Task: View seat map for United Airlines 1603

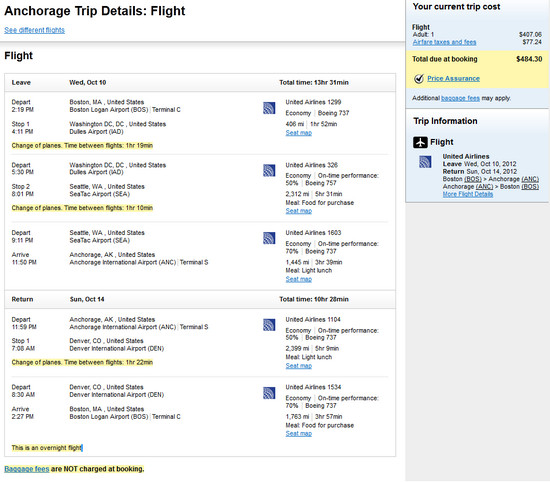Action: (299, 279)
